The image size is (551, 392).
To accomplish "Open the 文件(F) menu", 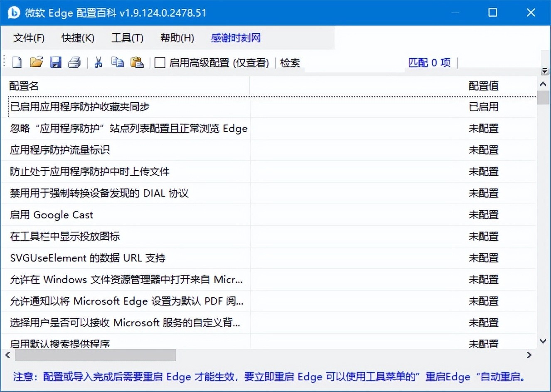I will tap(29, 38).
